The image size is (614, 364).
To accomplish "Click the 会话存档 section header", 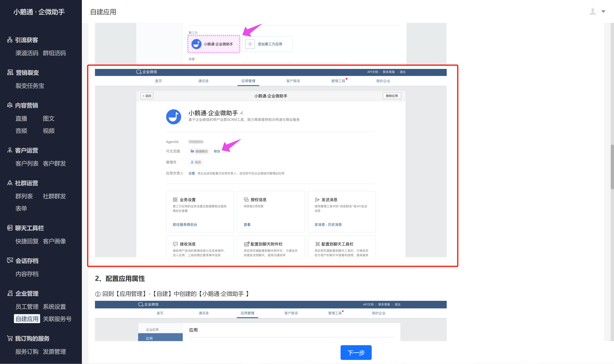I will pos(27,261).
